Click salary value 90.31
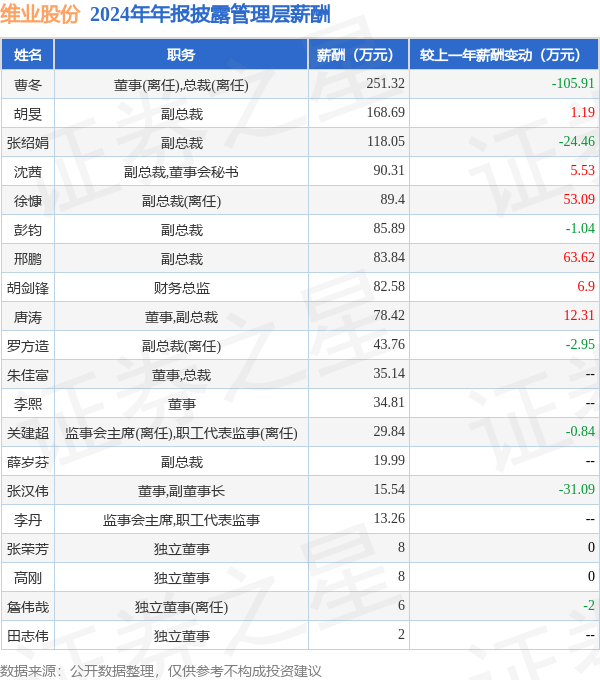The width and height of the screenshot is (600, 680). point(389,170)
